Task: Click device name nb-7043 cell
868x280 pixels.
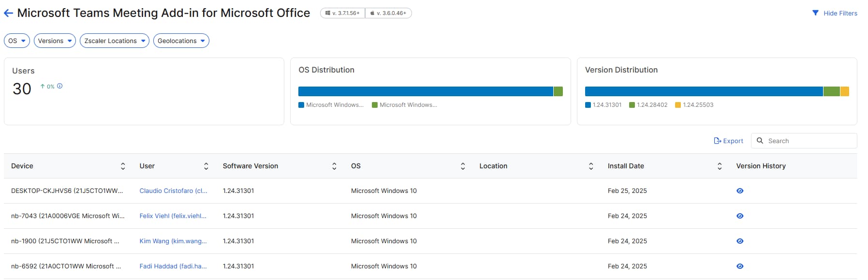Action: click(x=68, y=216)
